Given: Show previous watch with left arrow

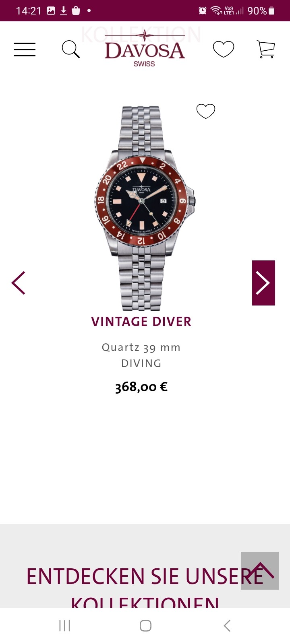Looking at the screenshot, I should 19,283.
